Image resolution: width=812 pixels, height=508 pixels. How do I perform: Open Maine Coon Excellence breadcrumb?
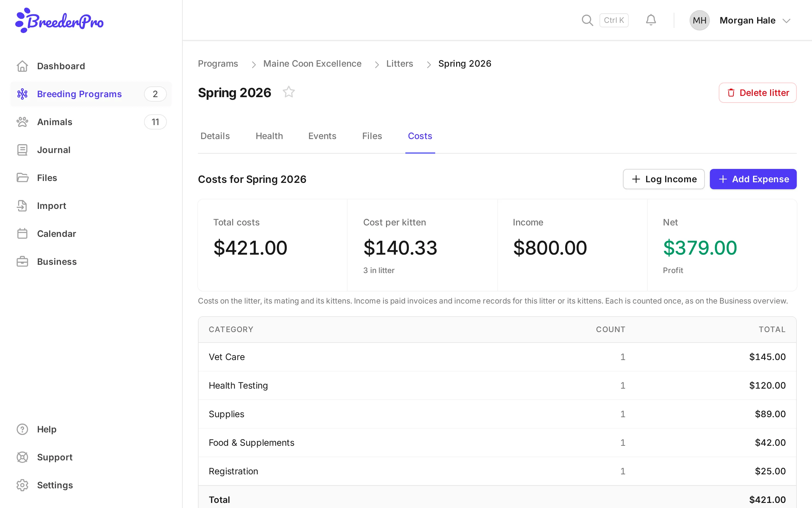(x=312, y=63)
